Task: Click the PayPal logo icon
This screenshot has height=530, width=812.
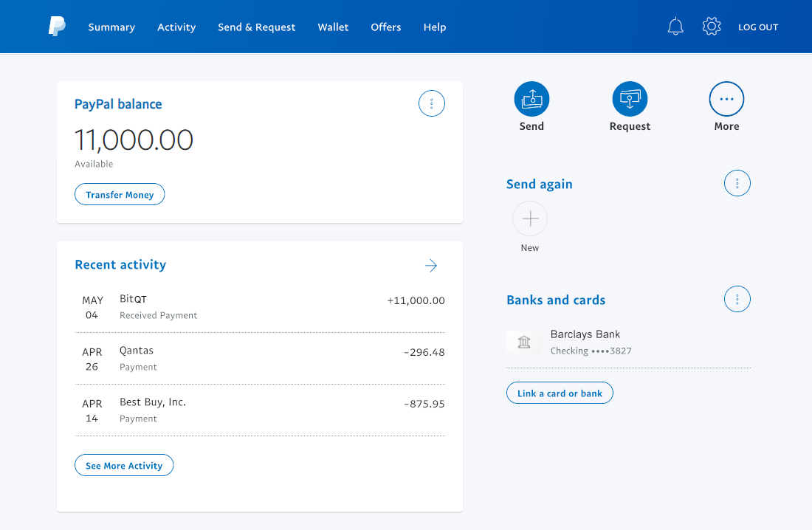Action: [x=57, y=27]
